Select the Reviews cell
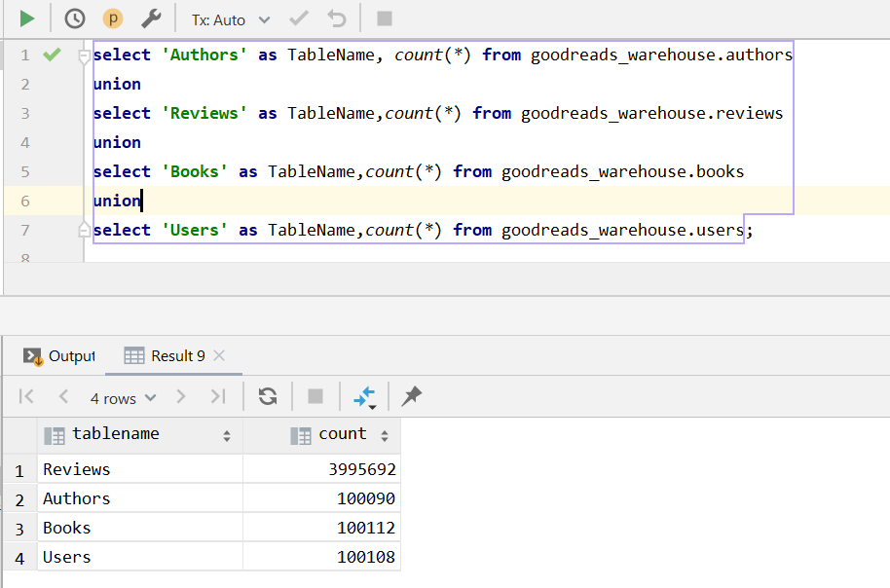 tap(140, 469)
